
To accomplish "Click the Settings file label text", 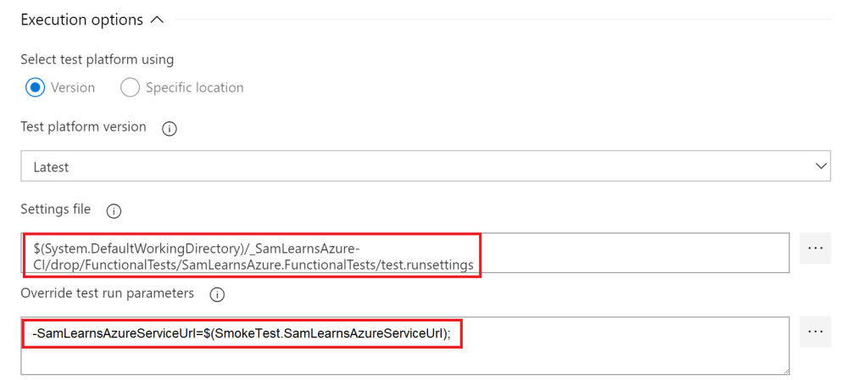I will pyautogui.click(x=57, y=210).
